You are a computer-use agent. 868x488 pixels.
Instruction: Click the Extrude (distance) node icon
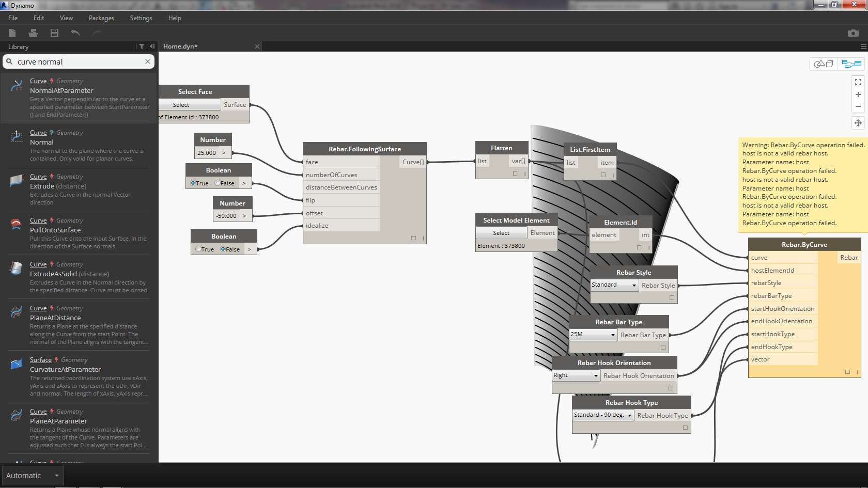click(17, 180)
